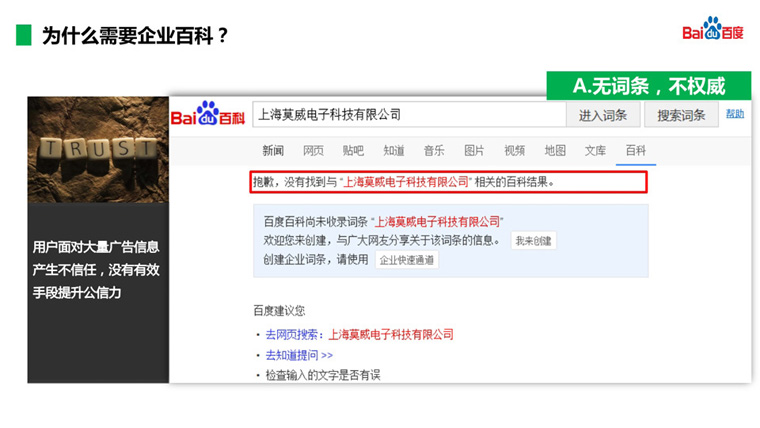This screenshot has height=428, width=760.
Task: Open the 去网页搜索 link
Action: (359, 334)
